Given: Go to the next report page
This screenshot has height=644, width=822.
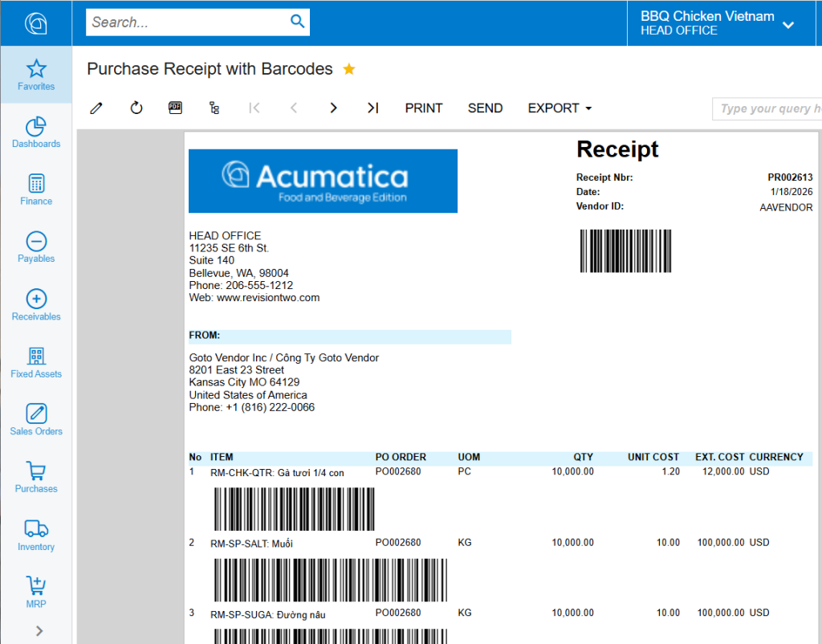Looking at the screenshot, I should 333,108.
